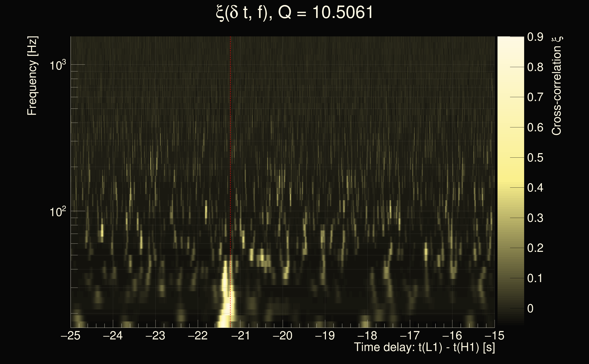Click the plot title showing Q = 10.5061

(294, 13)
